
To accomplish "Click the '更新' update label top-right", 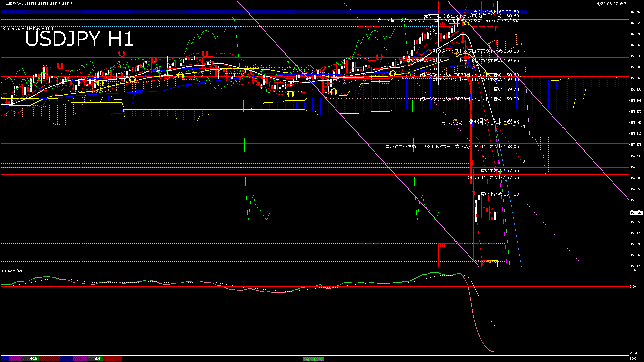I will tap(623, 4).
